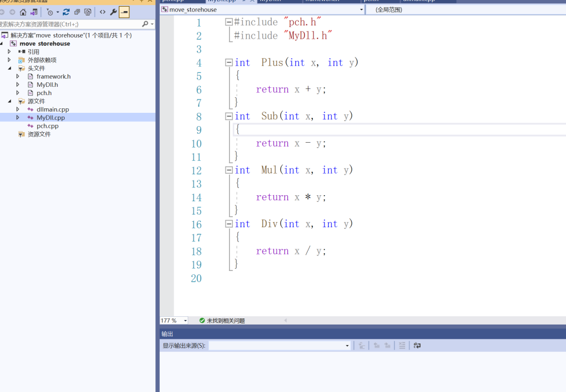Open the 177 % zoom level dropdown
The height and width of the screenshot is (392, 566).
click(185, 321)
